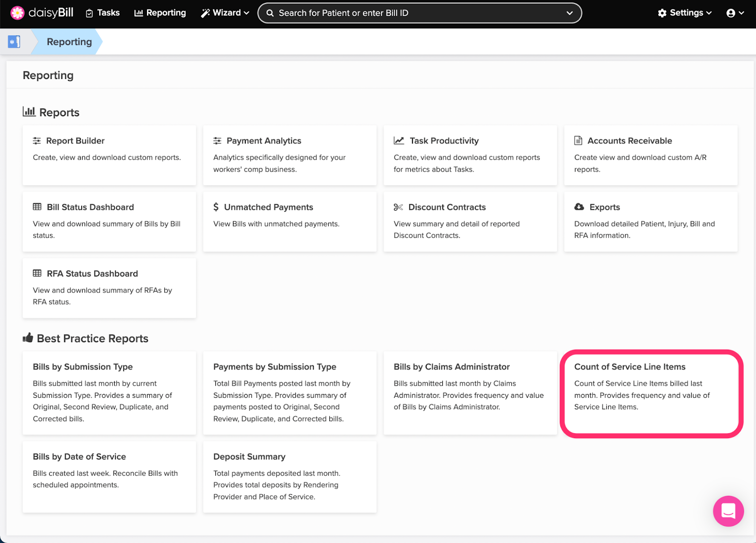Click the daisyBill flower logo
Image resolution: width=756 pixels, height=543 pixels.
(x=17, y=13)
